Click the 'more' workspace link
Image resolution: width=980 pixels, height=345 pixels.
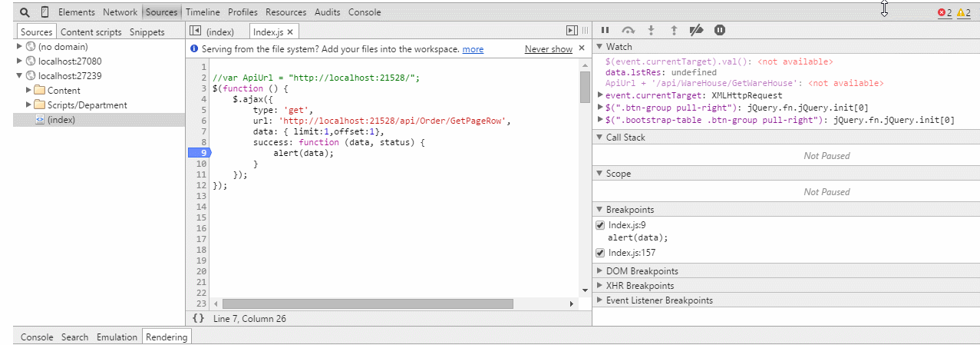pos(473,49)
